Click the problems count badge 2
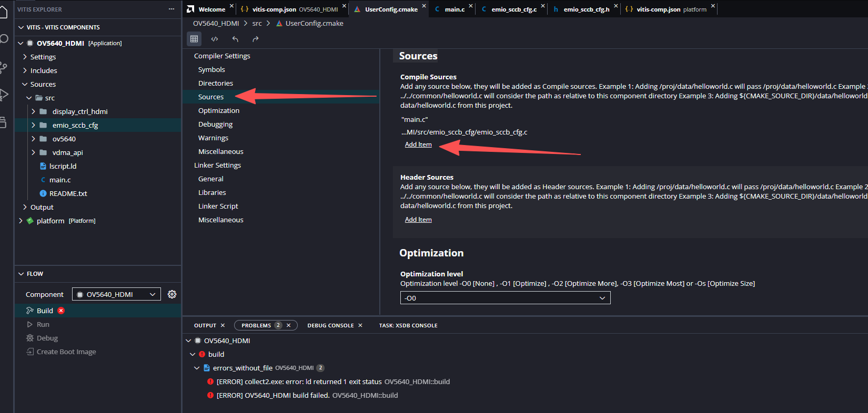 (278, 325)
